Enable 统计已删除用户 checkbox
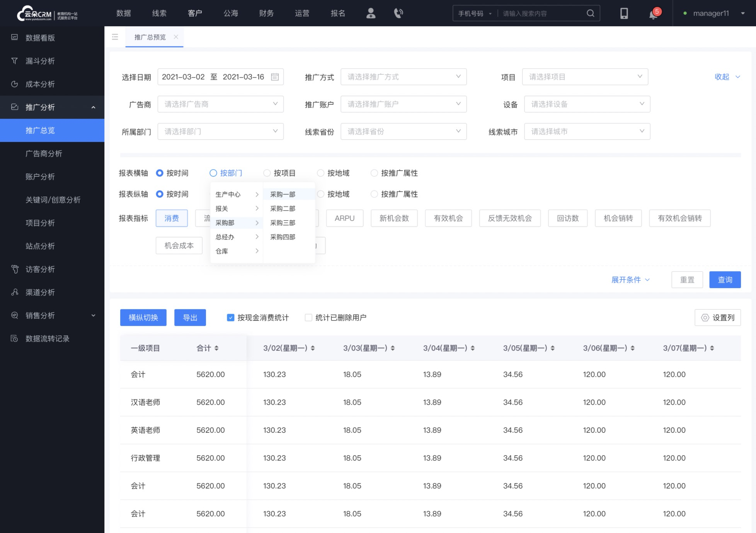 (308, 318)
